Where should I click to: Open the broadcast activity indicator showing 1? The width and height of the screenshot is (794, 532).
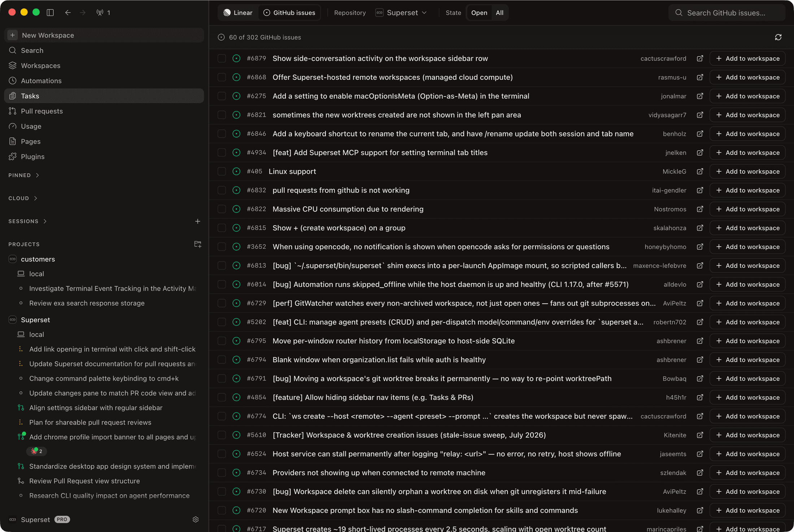pos(103,13)
